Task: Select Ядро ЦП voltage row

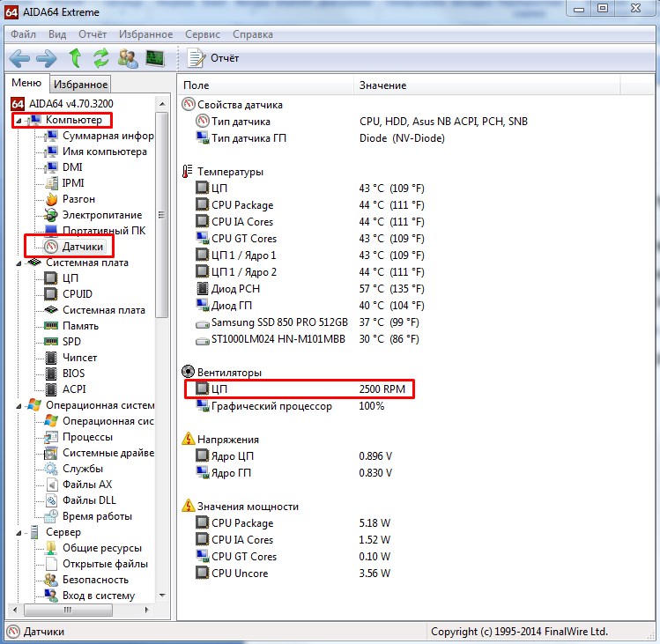Action: tap(294, 456)
